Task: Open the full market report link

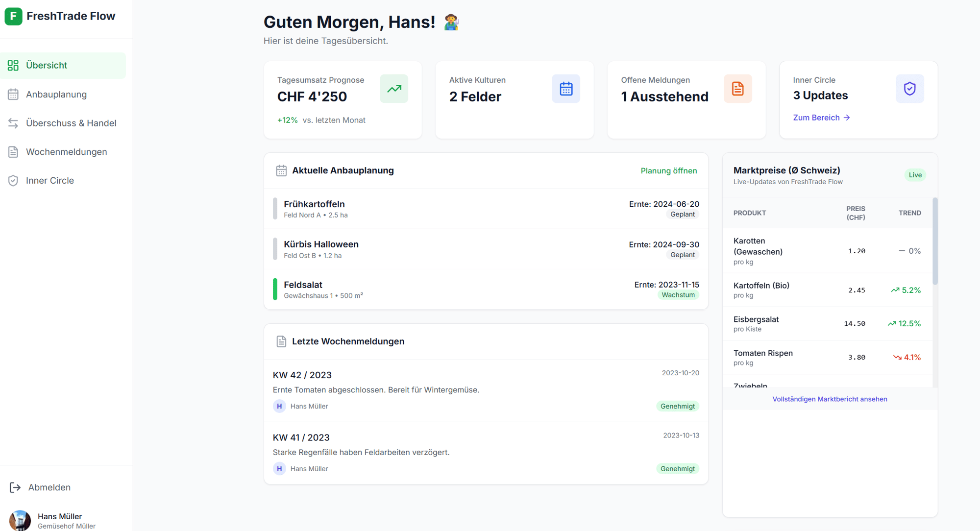Action: (x=830, y=399)
